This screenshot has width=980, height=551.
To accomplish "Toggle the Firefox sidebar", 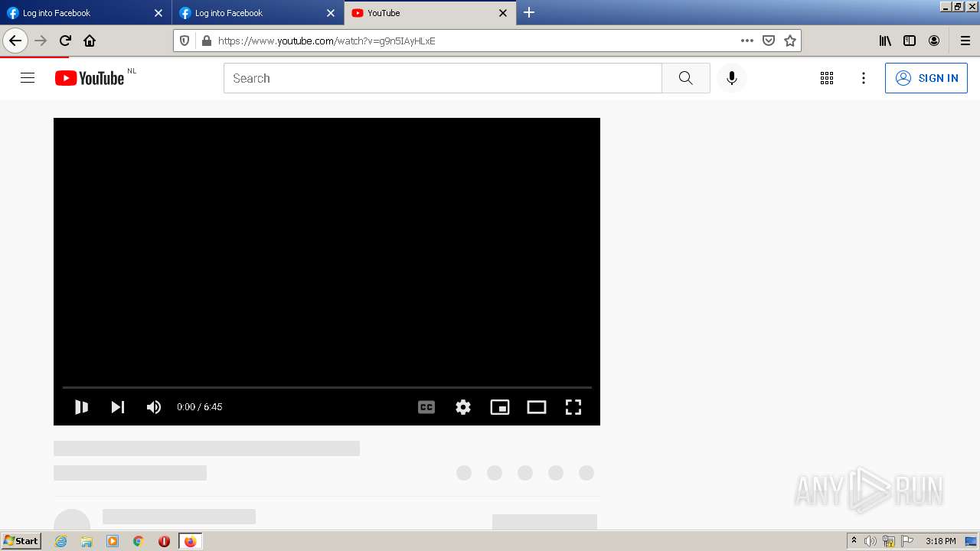I will 910,41.
